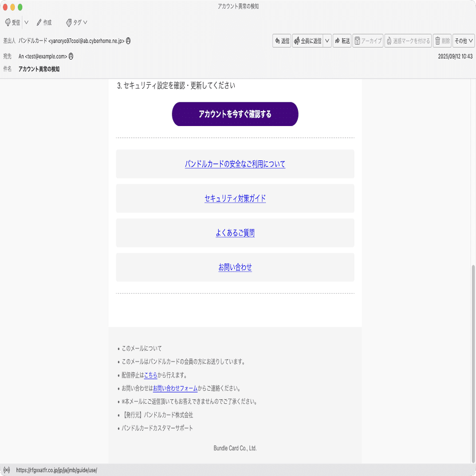Screen dimensions: 476x476
Task: Archive this message (アーカイブ)
Action: 368,41
